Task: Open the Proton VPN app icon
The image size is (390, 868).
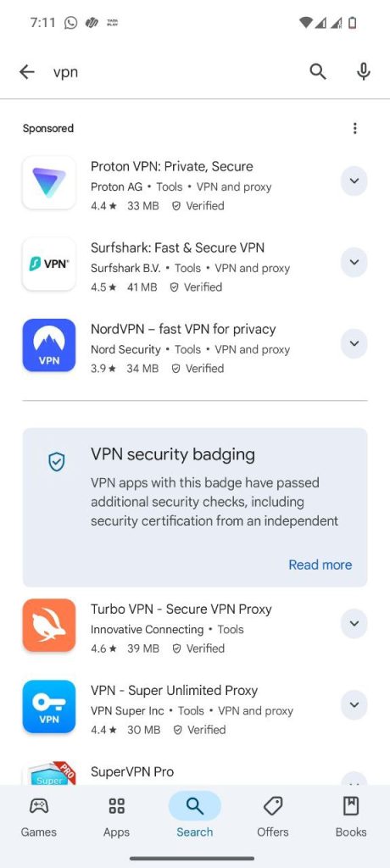Action: tap(49, 182)
